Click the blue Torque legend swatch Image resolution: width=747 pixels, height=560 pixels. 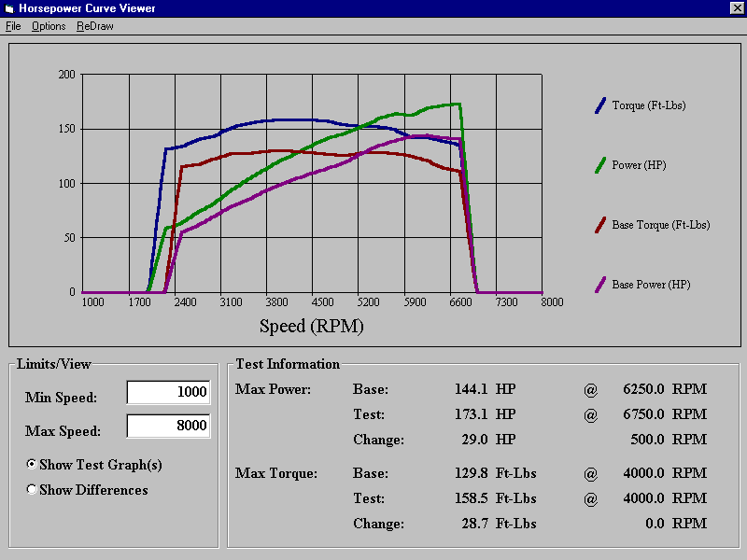pos(600,105)
